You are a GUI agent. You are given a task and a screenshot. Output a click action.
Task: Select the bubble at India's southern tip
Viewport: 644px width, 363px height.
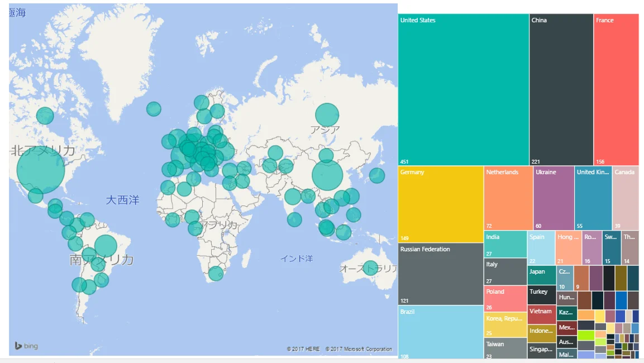[x=294, y=219]
